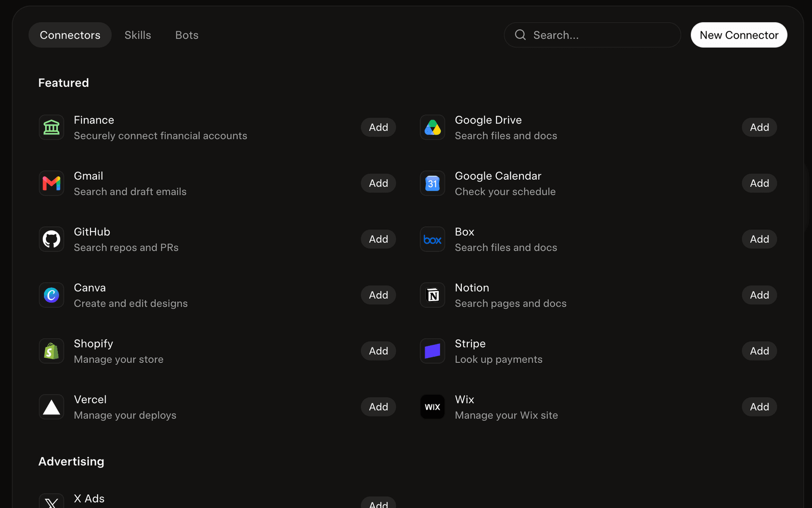The image size is (812, 508).
Task: Click 'Manage your Wix site' description
Action: click(506, 415)
